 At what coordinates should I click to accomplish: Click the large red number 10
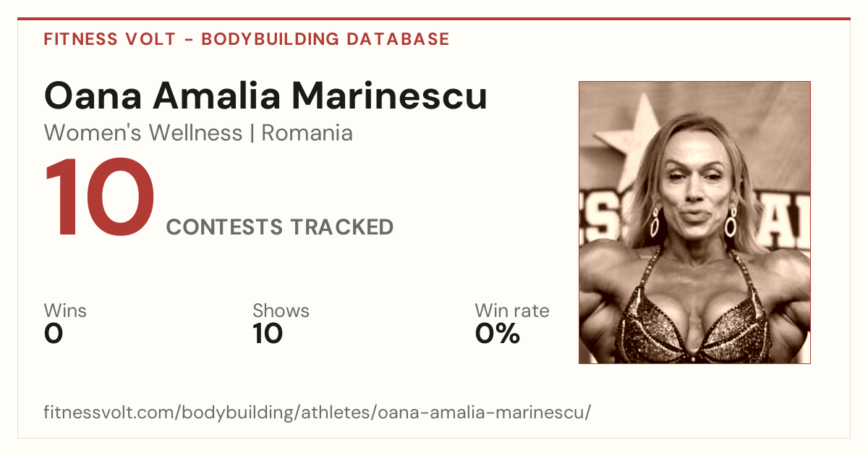pos(100,198)
